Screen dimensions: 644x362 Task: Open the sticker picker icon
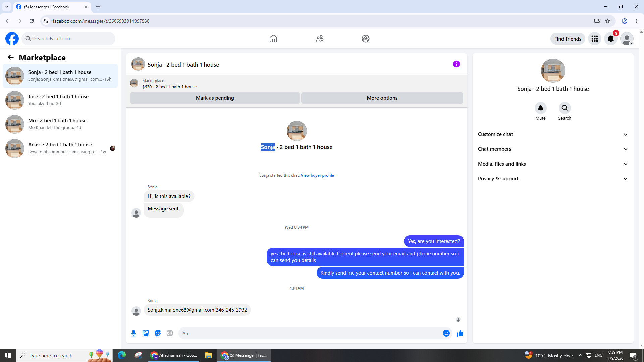(x=158, y=333)
